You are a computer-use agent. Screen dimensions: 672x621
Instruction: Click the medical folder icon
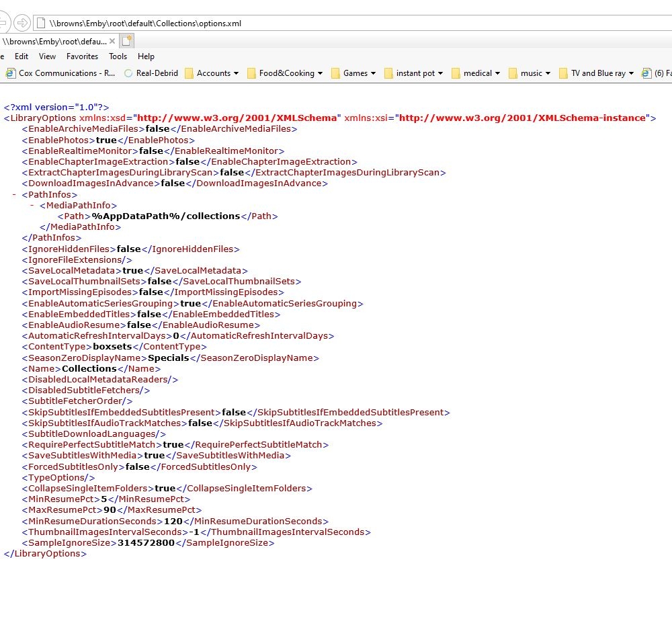click(x=456, y=73)
